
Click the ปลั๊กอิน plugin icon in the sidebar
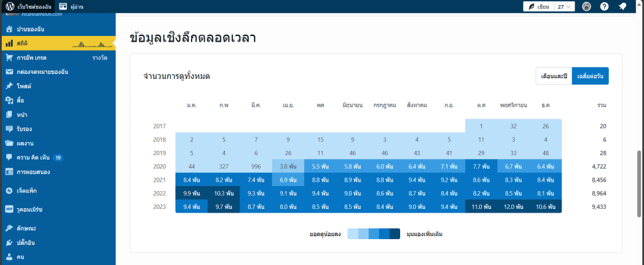coord(9,242)
